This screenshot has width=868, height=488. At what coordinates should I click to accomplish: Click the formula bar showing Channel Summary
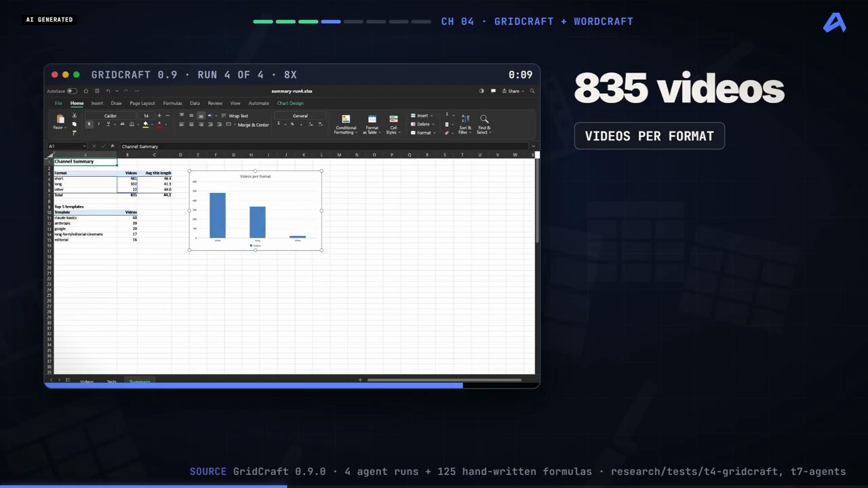tap(324, 146)
